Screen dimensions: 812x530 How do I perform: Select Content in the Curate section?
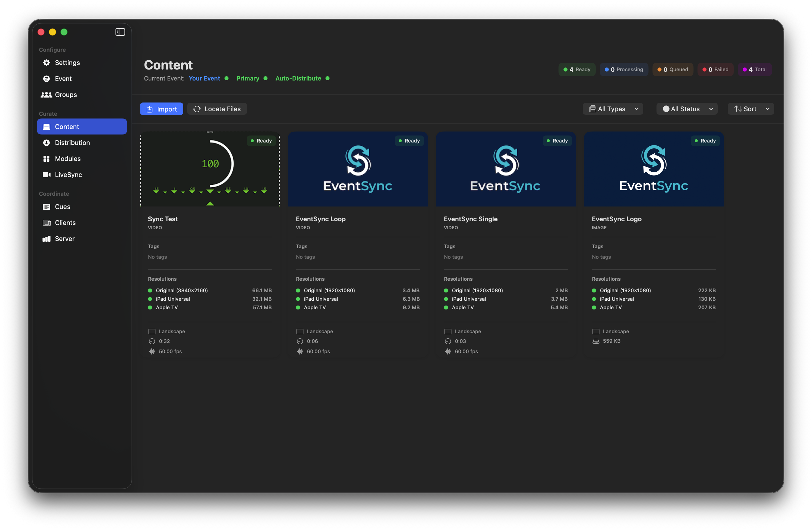pyautogui.click(x=67, y=126)
